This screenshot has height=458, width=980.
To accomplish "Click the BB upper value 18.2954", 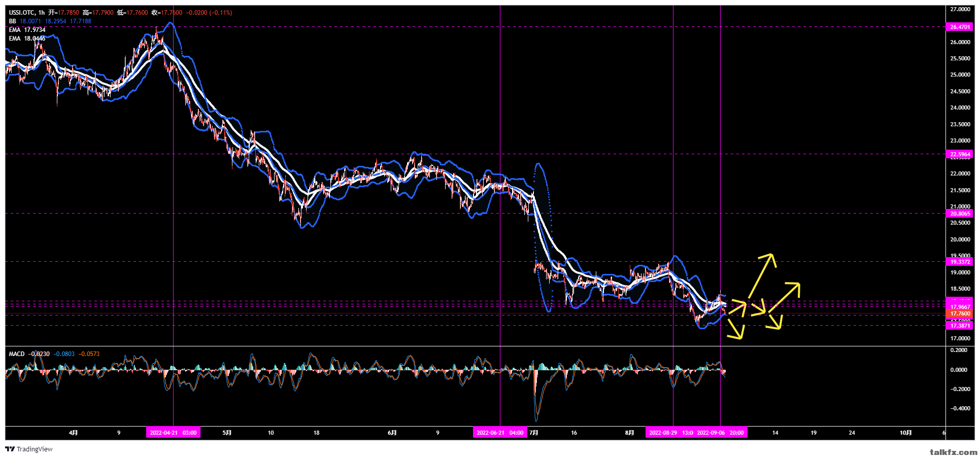I will pos(56,21).
